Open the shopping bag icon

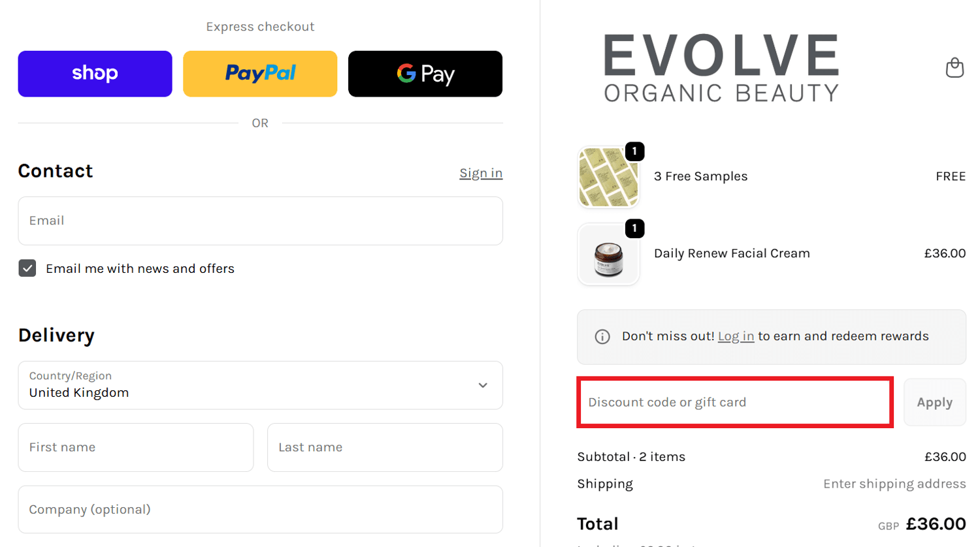click(955, 67)
